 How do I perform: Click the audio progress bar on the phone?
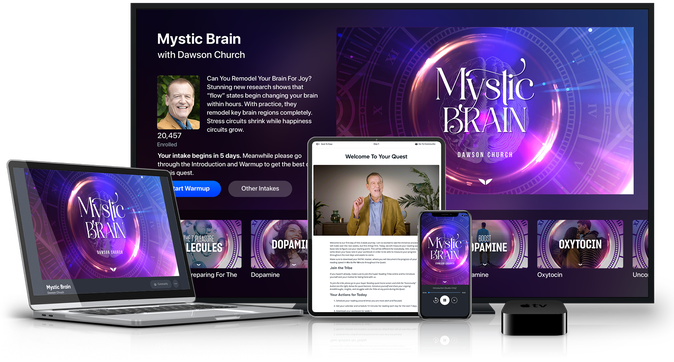pyautogui.click(x=444, y=292)
